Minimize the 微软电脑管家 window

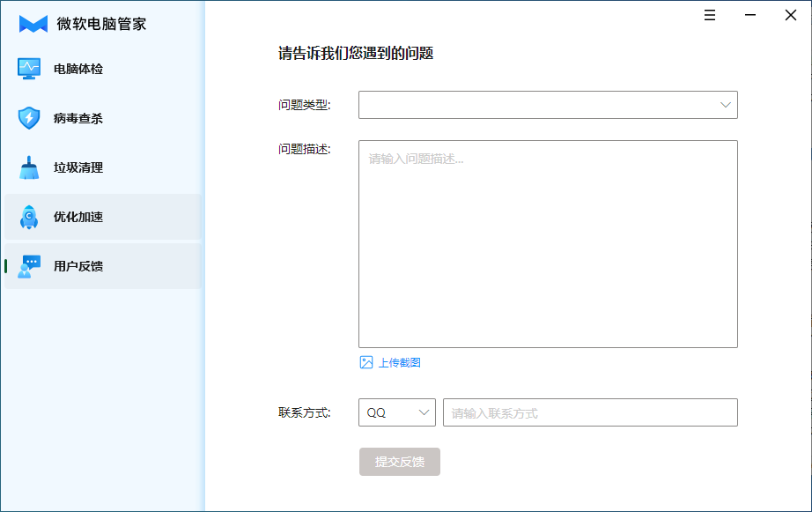point(750,15)
